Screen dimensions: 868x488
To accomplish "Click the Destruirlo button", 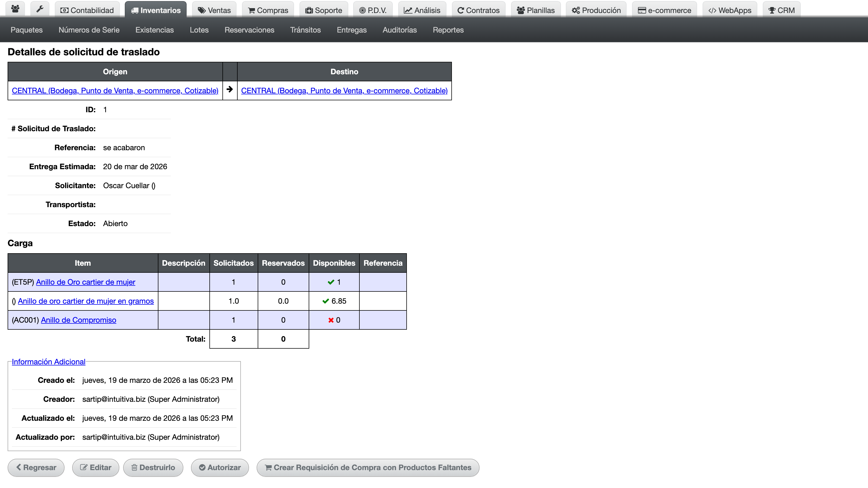I will click(x=153, y=467).
